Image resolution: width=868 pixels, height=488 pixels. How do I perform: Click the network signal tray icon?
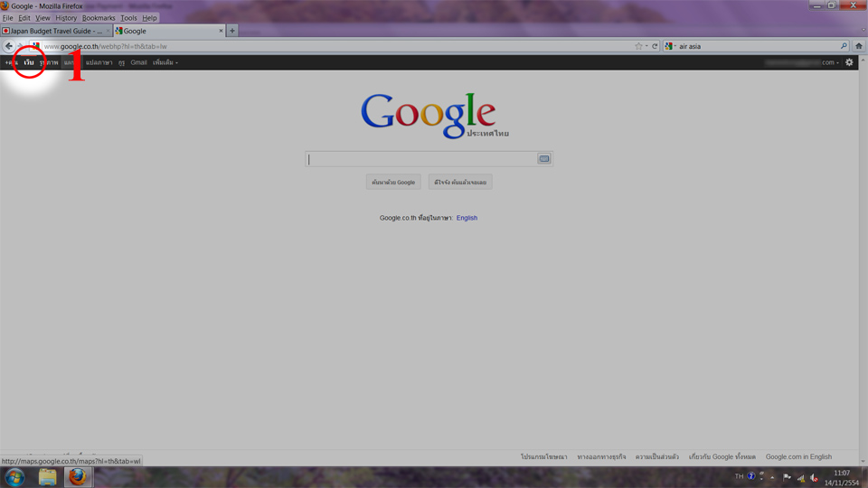tap(800, 477)
